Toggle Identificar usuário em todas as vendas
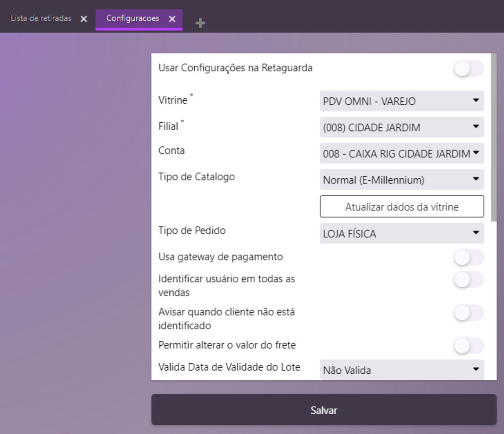The image size is (504, 434). coord(469,280)
